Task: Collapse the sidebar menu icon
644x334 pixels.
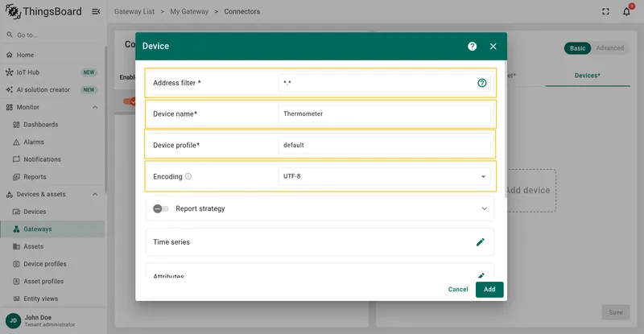Action: pos(96,11)
